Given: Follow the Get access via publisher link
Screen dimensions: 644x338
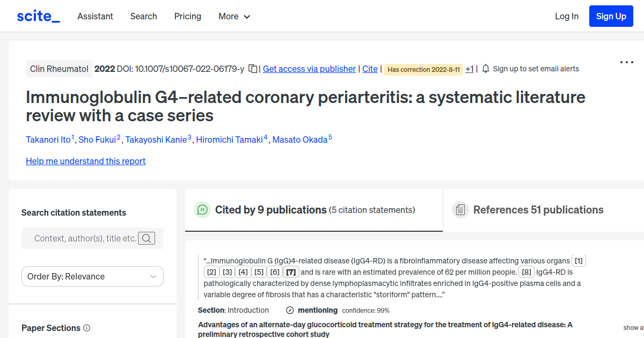Looking at the screenshot, I should [x=309, y=69].
